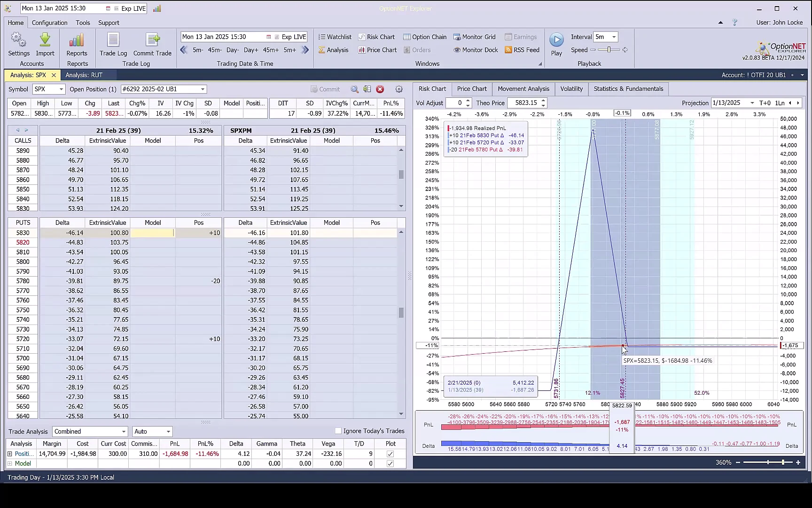
Task: Toggle Plot checkbox for Model row
Action: pyautogui.click(x=390, y=464)
